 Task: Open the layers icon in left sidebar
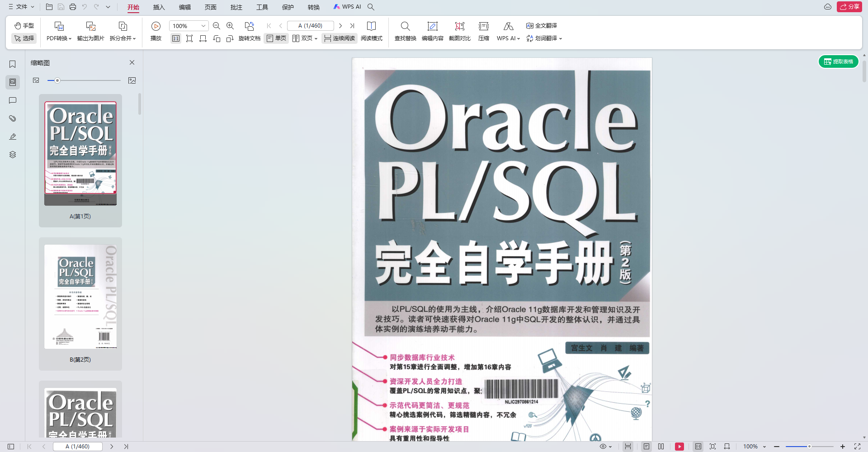click(x=13, y=155)
